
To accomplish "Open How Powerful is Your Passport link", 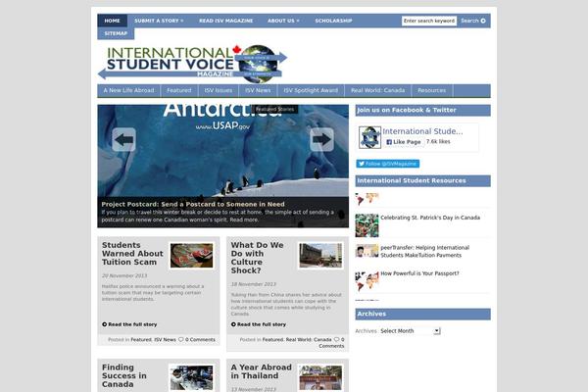I will pos(419,273).
